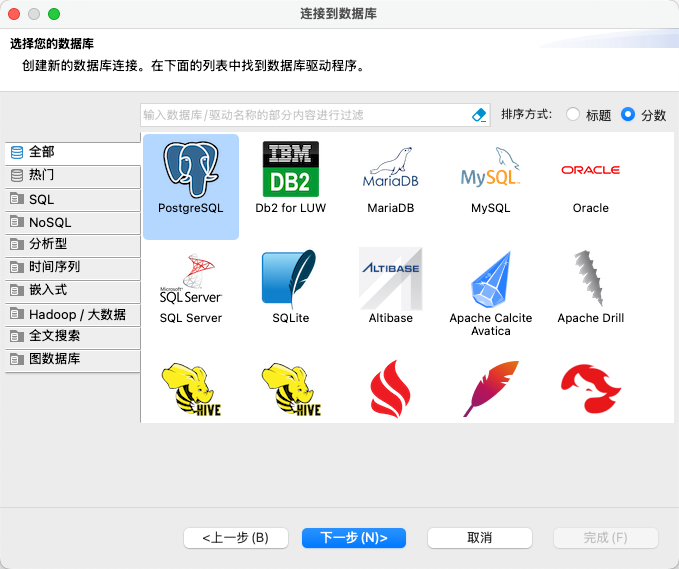This screenshot has height=569, width=679.
Task: Choose the Microsoft SQL Server driver
Action: pyautogui.click(x=191, y=288)
